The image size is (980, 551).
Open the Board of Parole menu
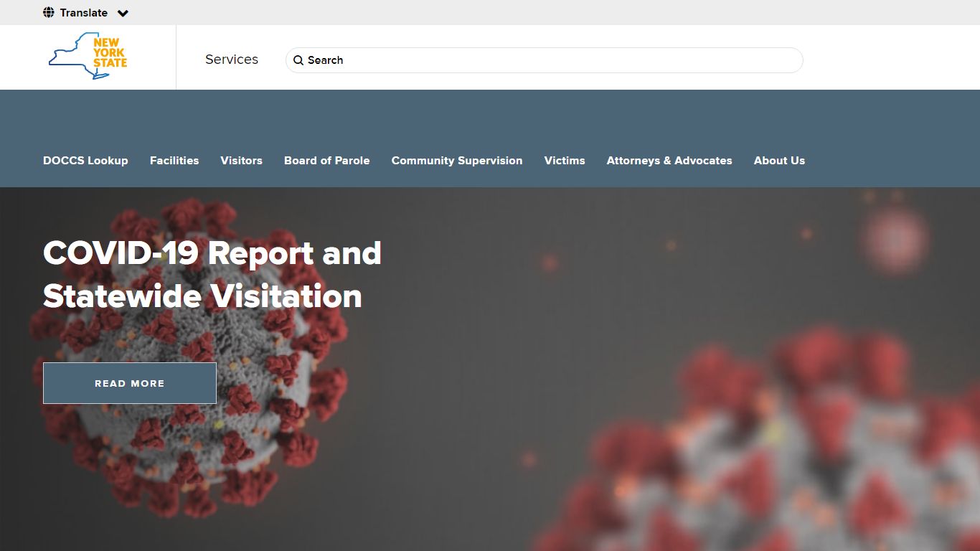point(327,161)
